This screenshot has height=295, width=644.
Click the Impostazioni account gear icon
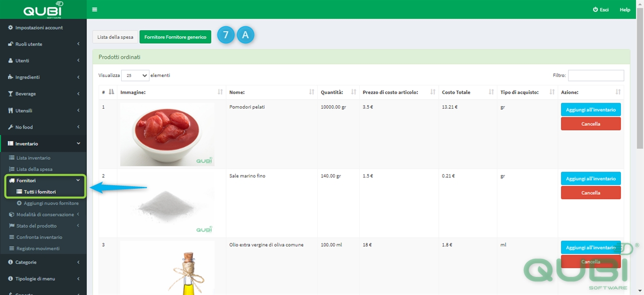[x=11, y=28]
